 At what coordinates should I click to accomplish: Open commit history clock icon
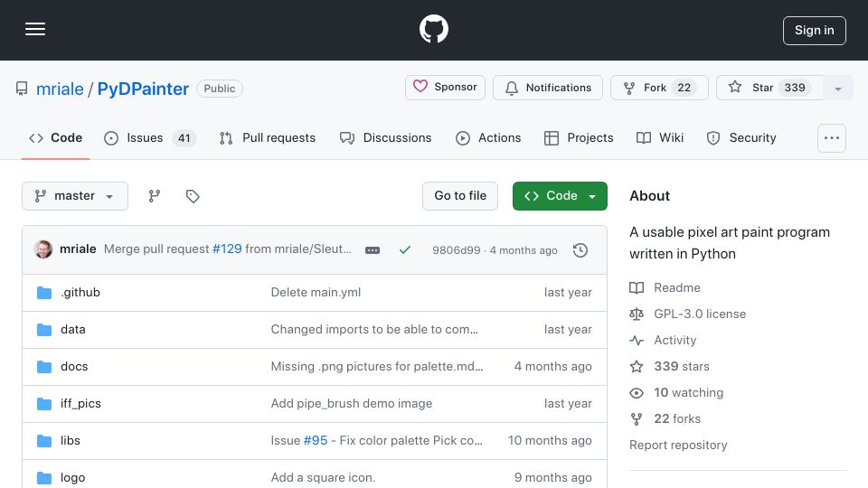[x=580, y=250]
